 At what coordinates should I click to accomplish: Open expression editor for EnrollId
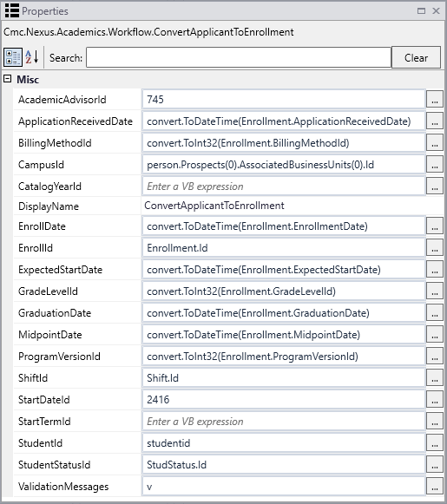click(435, 248)
